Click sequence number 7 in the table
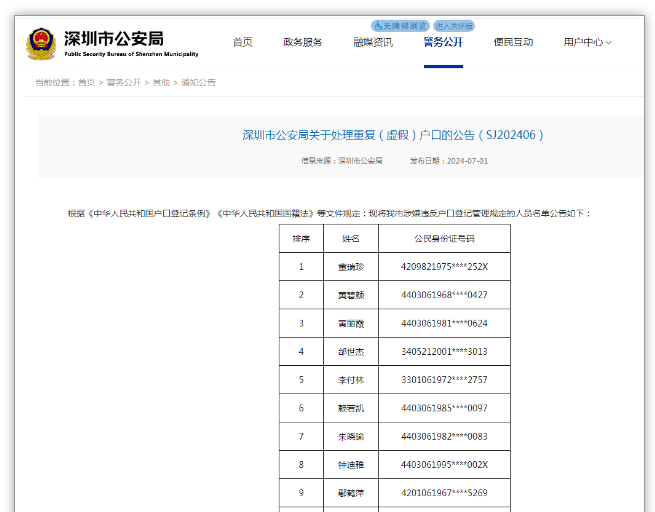The image size is (655, 512). pyautogui.click(x=301, y=436)
